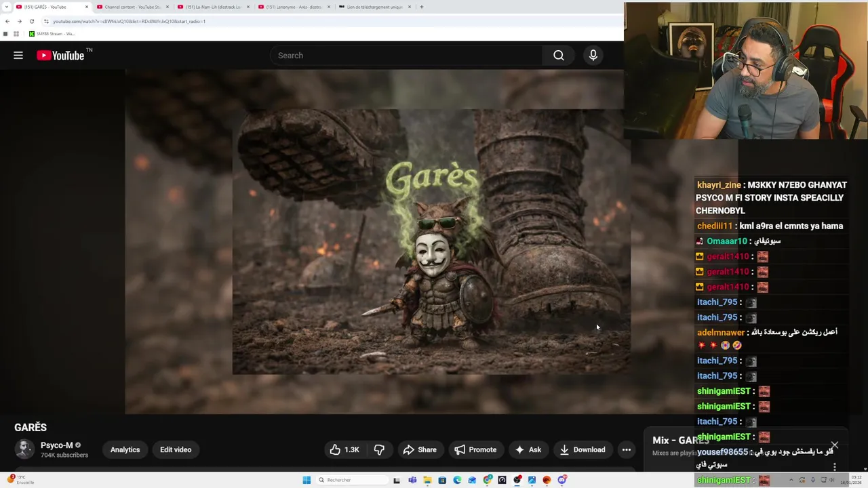Open video Analytics
Viewport: 868px width, 488px height.
point(125,449)
